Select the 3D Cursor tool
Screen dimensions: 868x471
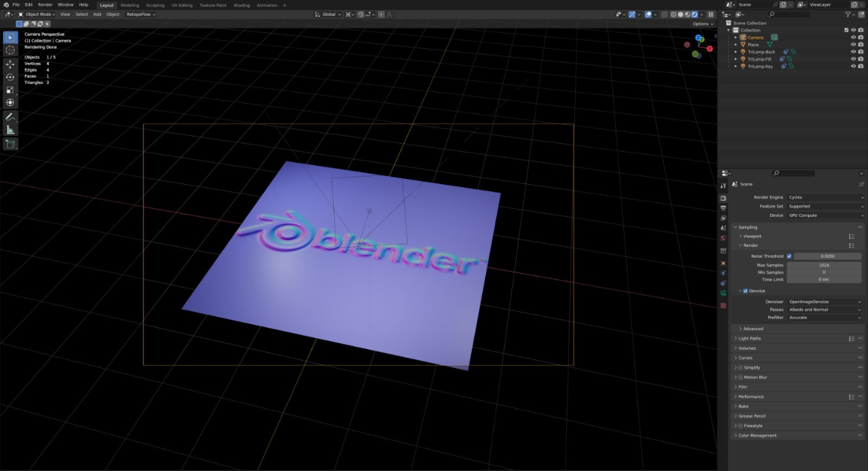(x=10, y=50)
